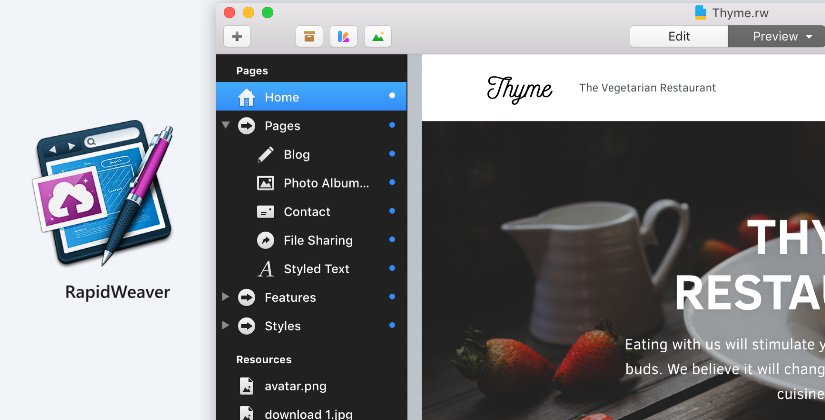Screen dimensions: 825x420
Task: Click the add page plus button
Action: point(237,37)
